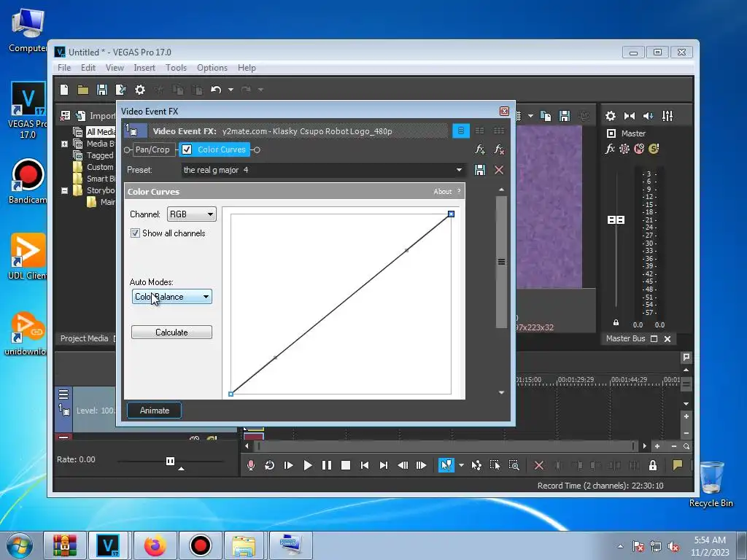Viewport: 747px width, 560px height.
Task: Click the playback Rate slider handle
Action: tap(170, 461)
